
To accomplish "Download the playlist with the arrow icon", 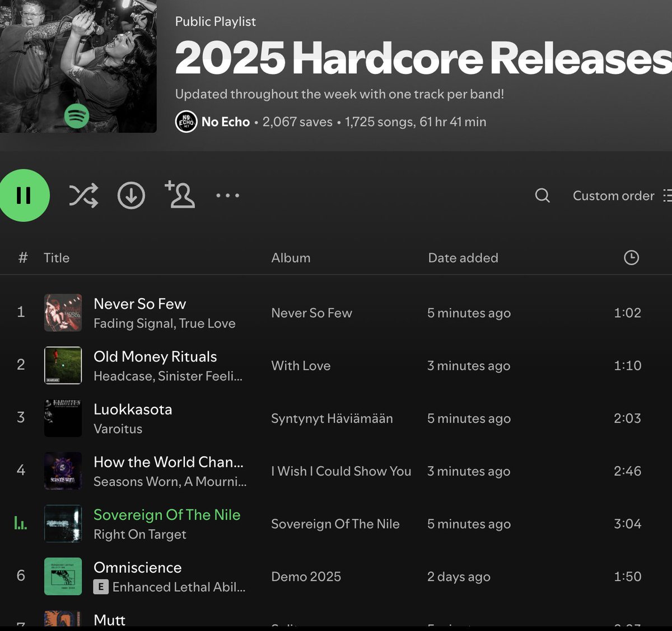I will pyautogui.click(x=131, y=196).
